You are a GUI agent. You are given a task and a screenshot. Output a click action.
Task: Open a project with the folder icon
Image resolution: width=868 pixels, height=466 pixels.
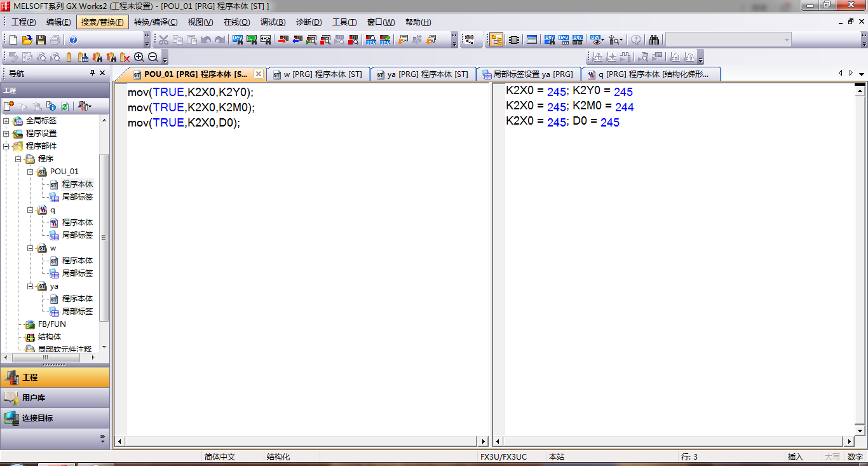(x=27, y=39)
